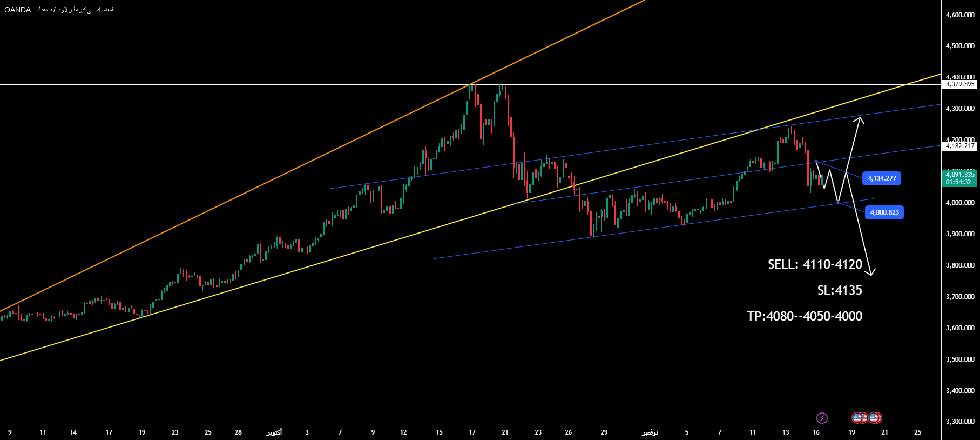The height and width of the screenshot is (440, 980).
Task: Click the 4,182.217 price axis label
Action: tap(960, 146)
